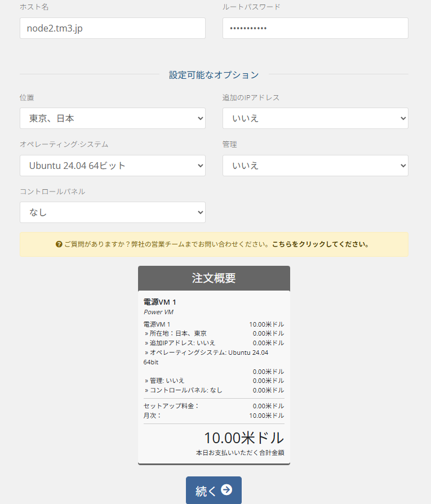This screenshot has height=504, width=431.
Task: Click the 続く continue button
Action: point(214,490)
